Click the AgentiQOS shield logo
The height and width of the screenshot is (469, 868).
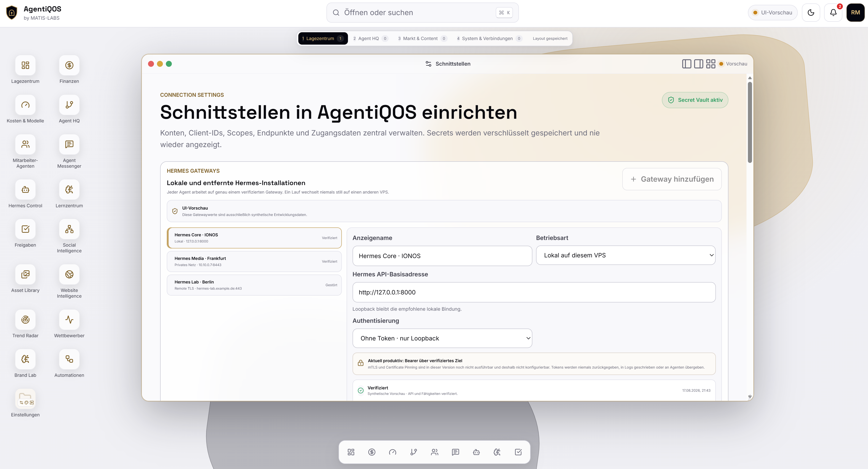click(x=12, y=13)
